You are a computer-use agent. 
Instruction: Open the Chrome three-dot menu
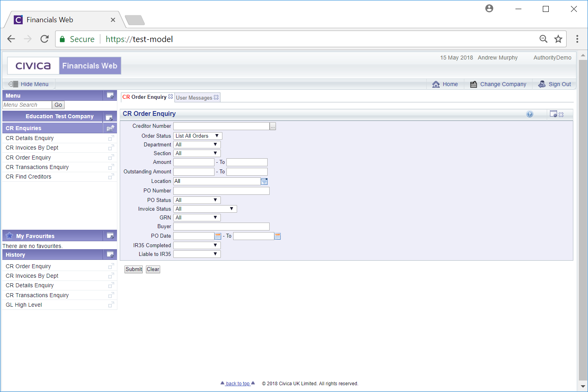(x=577, y=39)
